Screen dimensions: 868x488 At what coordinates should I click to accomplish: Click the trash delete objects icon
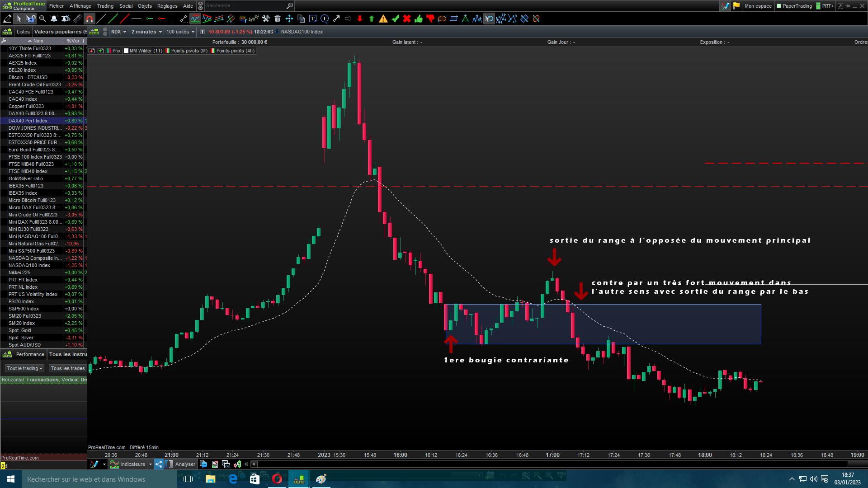[x=278, y=19]
